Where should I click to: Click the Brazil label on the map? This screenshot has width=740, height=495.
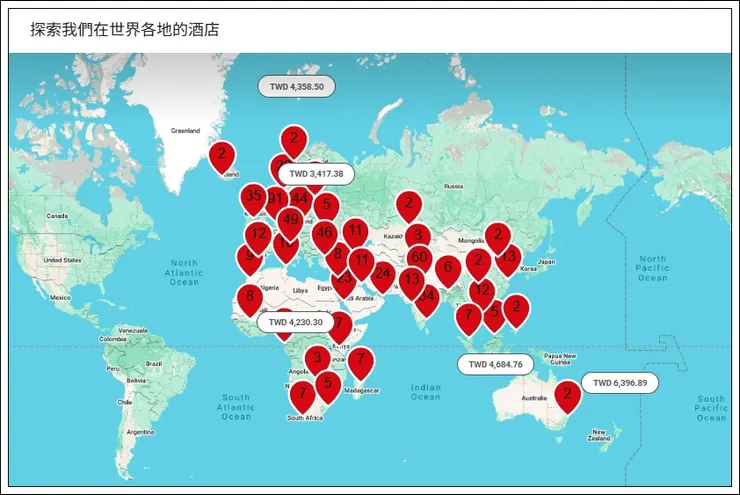(x=154, y=364)
